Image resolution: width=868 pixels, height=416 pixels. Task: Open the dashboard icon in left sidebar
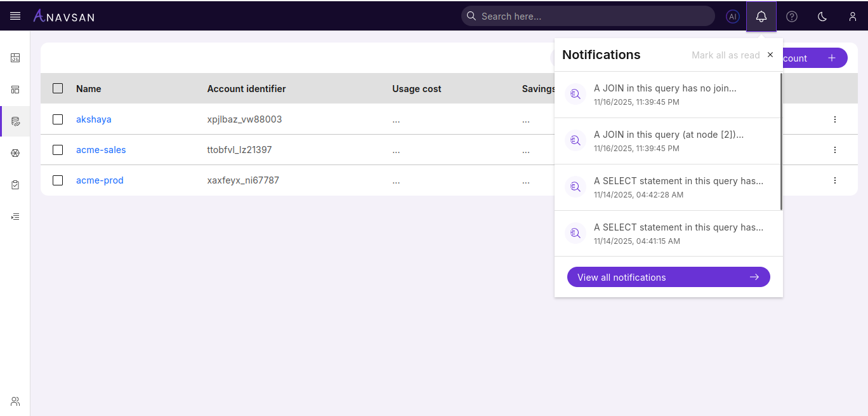[15, 58]
